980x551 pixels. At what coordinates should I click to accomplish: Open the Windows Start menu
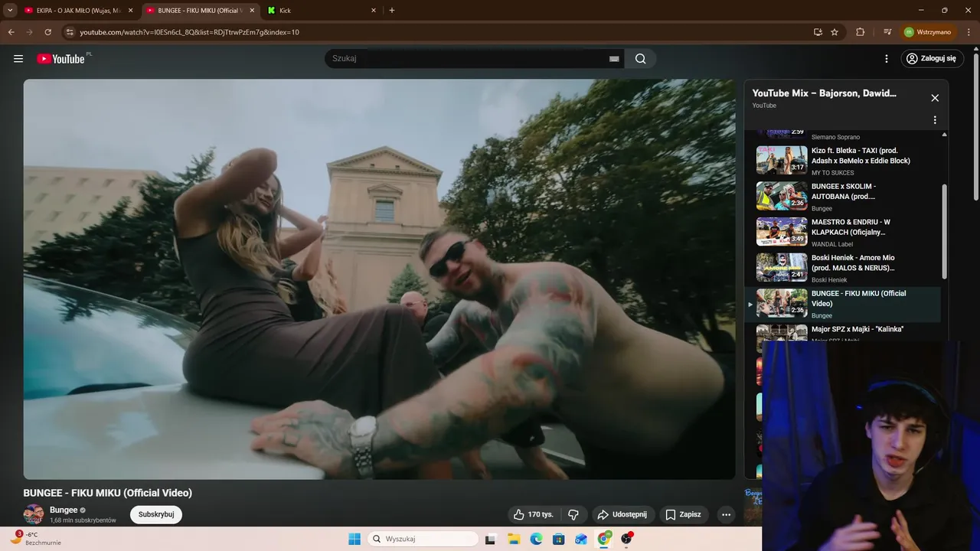pos(354,539)
